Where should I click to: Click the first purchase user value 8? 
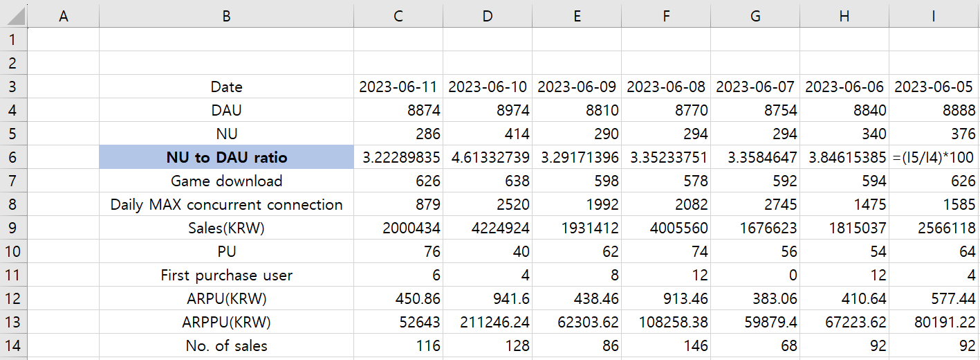577,275
